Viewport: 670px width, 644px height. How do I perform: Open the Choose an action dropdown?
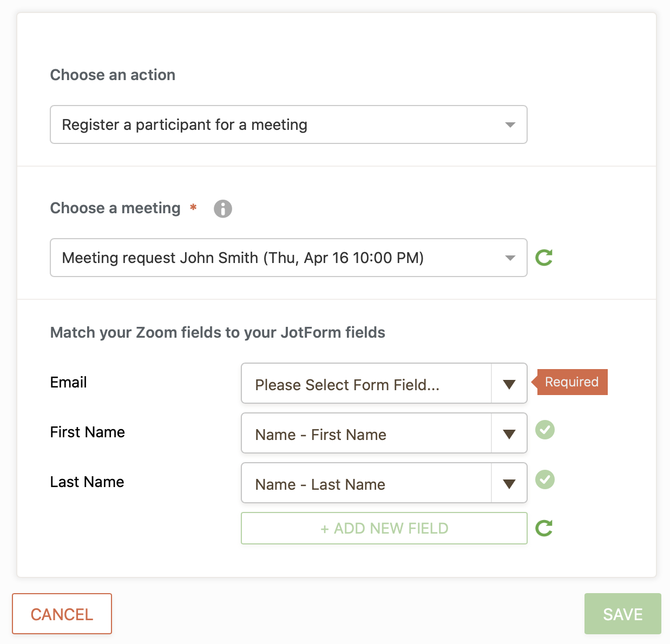(288, 124)
